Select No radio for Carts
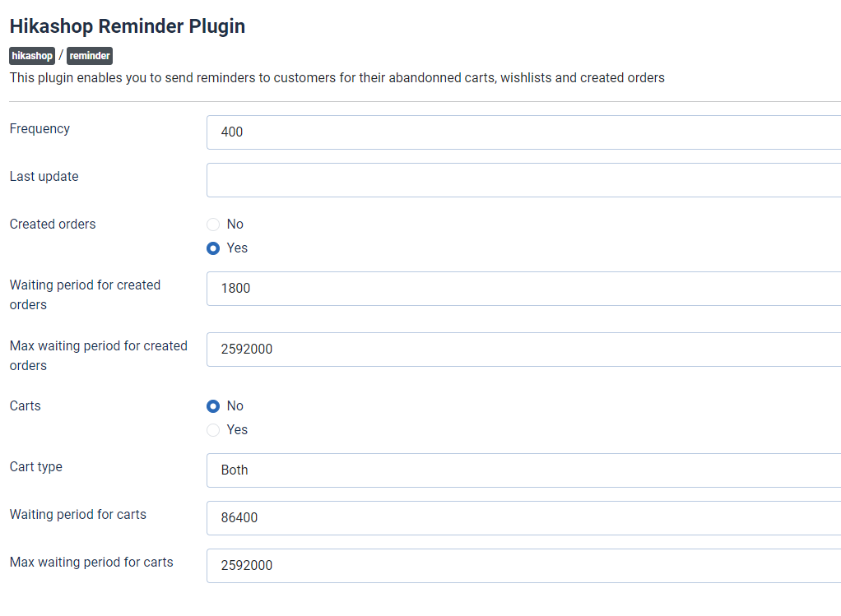The image size is (841, 616). pos(213,406)
